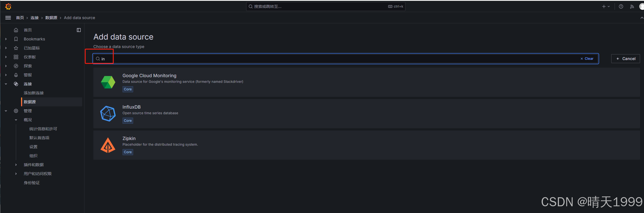Viewport: 644px width, 213px height.
Task: Select Google Cloud Monitoring data source
Action: click(x=367, y=82)
